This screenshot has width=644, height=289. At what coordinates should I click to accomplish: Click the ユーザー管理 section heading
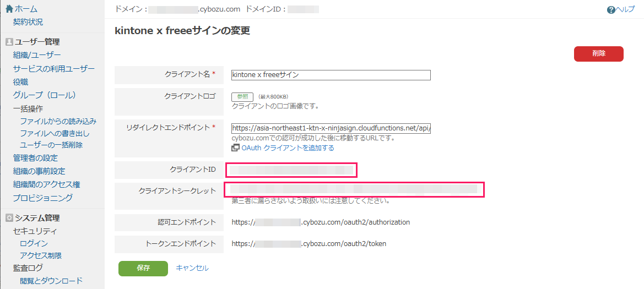pyautogui.click(x=37, y=41)
